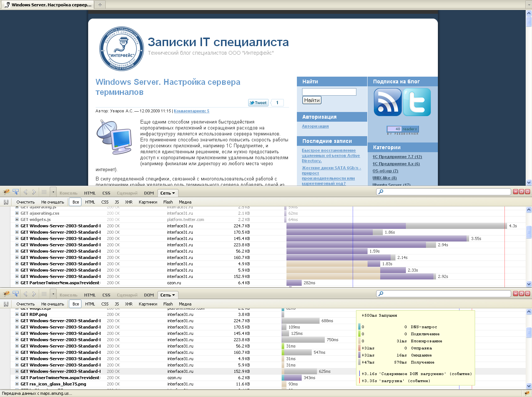The image size is (532, 397).
Task: Toggle Не очищать persist option in upper Net panel
Action: click(x=53, y=202)
